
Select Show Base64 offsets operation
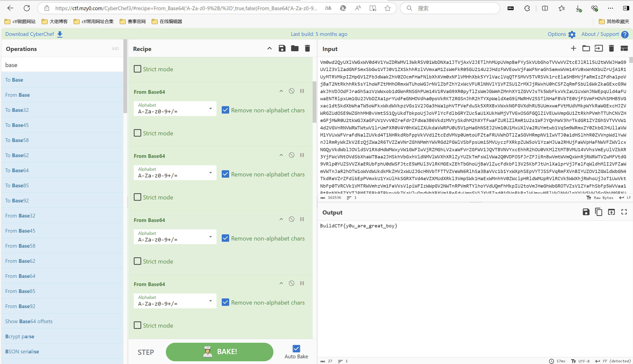[x=62, y=321]
